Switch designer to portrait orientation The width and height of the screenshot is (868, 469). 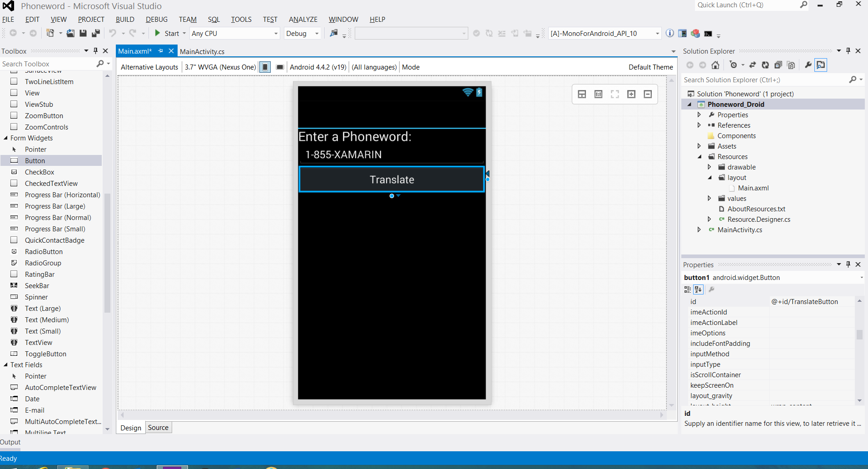(265, 67)
